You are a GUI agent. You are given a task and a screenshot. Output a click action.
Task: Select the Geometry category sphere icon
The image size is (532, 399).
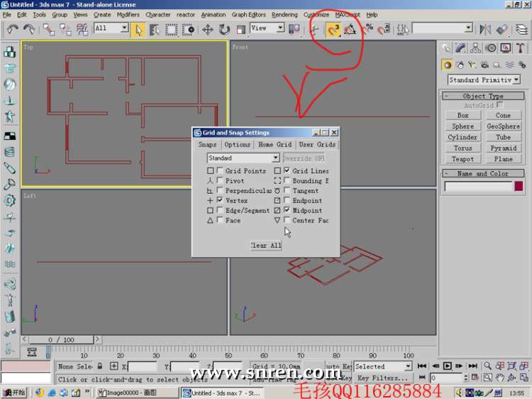[x=448, y=65]
